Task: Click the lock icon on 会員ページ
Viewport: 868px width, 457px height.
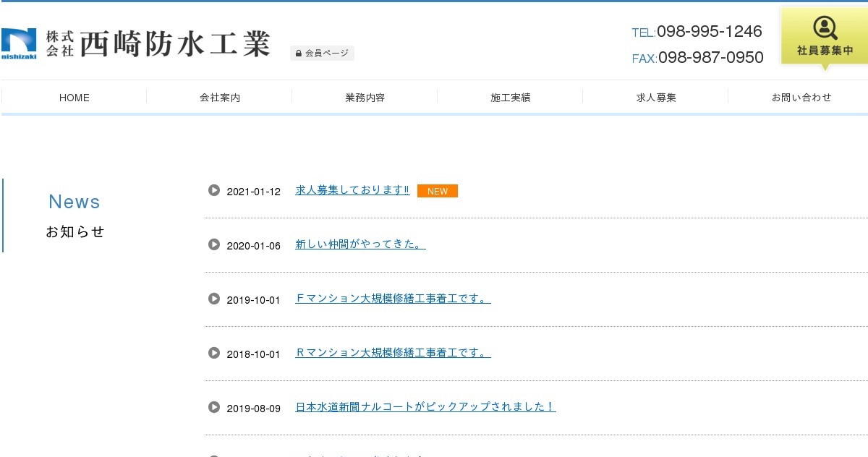Action: 299,54
